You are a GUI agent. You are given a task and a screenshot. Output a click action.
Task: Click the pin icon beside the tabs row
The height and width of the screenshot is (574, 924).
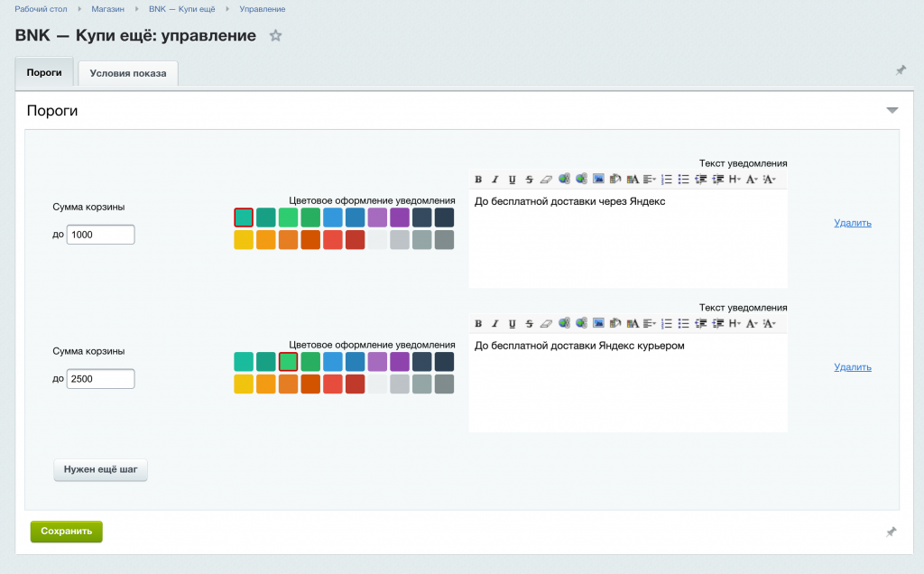(x=901, y=70)
